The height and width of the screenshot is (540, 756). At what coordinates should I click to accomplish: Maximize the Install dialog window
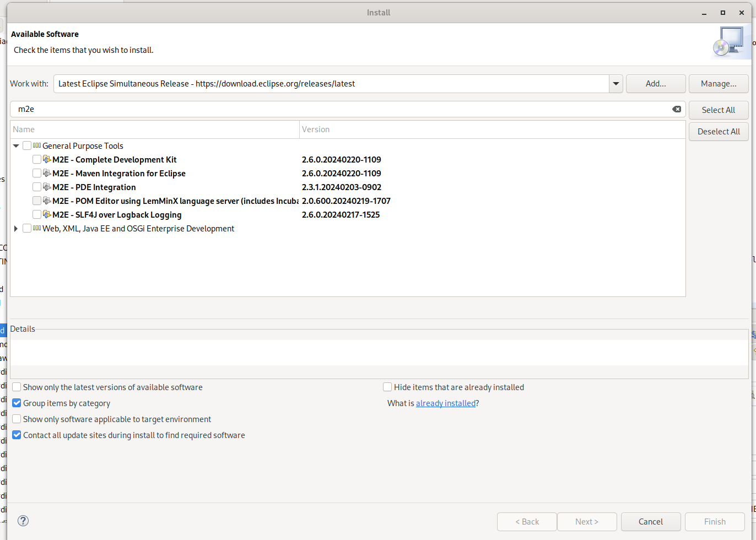click(x=723, y=13)
